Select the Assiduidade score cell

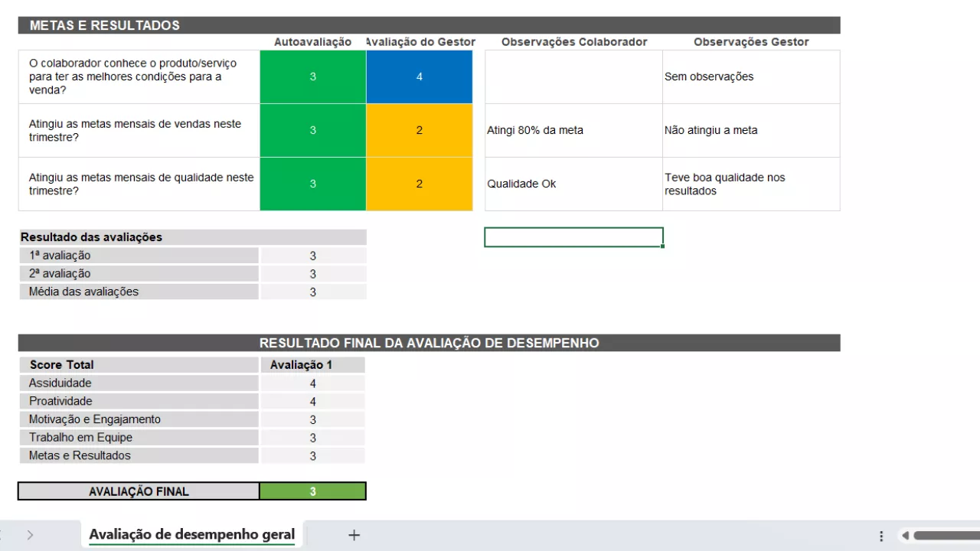click(x=312, y=383)
